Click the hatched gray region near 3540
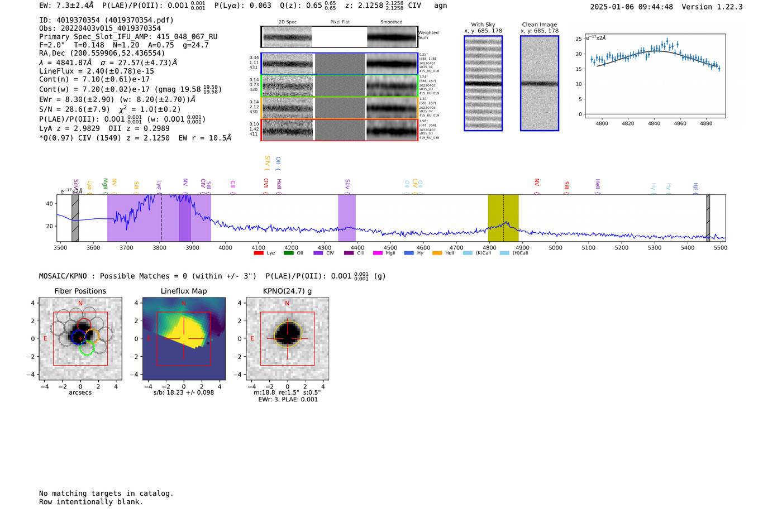Screen dimensions: 782x532 pos(75,218)
